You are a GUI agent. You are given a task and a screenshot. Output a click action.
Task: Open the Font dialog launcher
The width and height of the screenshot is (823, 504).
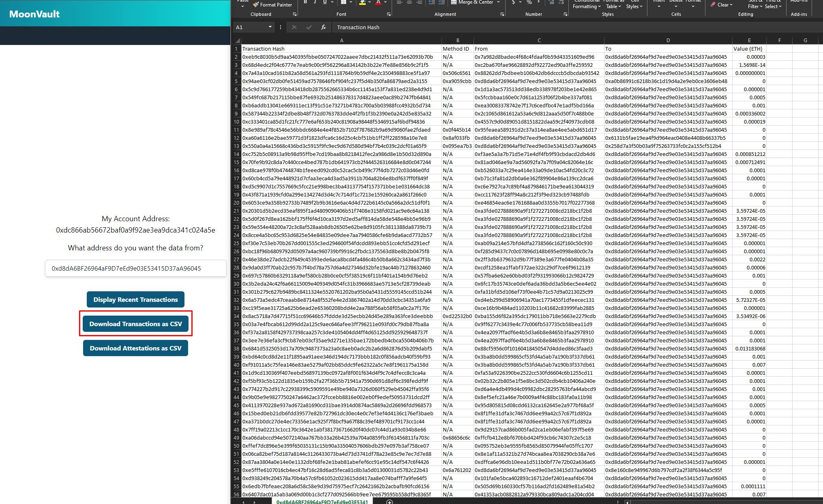coord(388,14)
